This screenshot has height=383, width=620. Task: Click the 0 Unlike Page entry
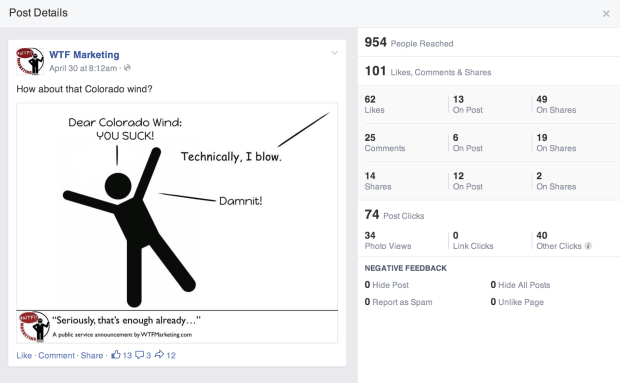[x=517, y=302]
